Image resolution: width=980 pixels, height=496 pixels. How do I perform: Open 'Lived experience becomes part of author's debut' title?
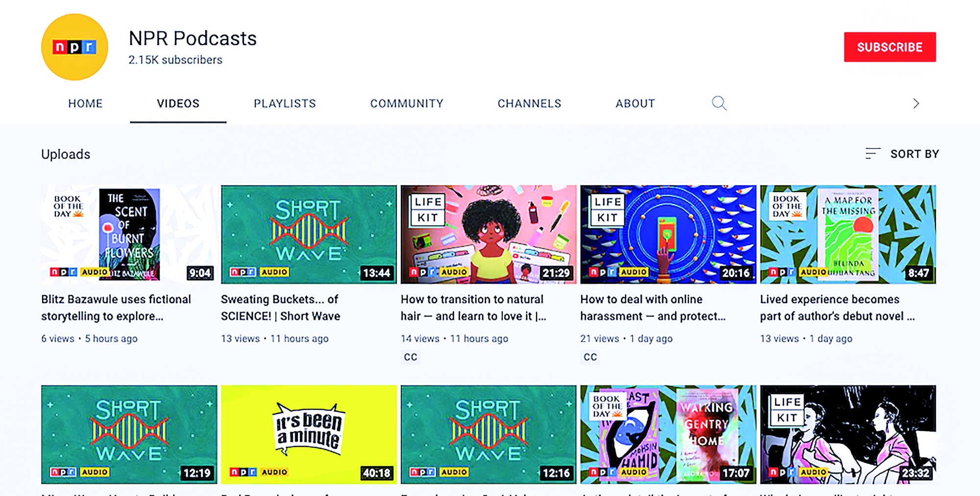tap(837, 308)
